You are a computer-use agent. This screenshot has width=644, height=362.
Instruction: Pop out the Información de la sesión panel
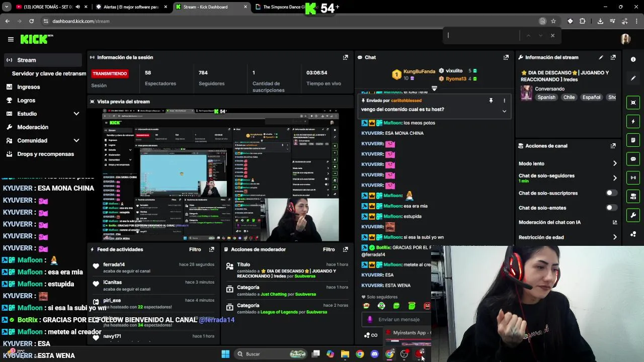point(345,57)
